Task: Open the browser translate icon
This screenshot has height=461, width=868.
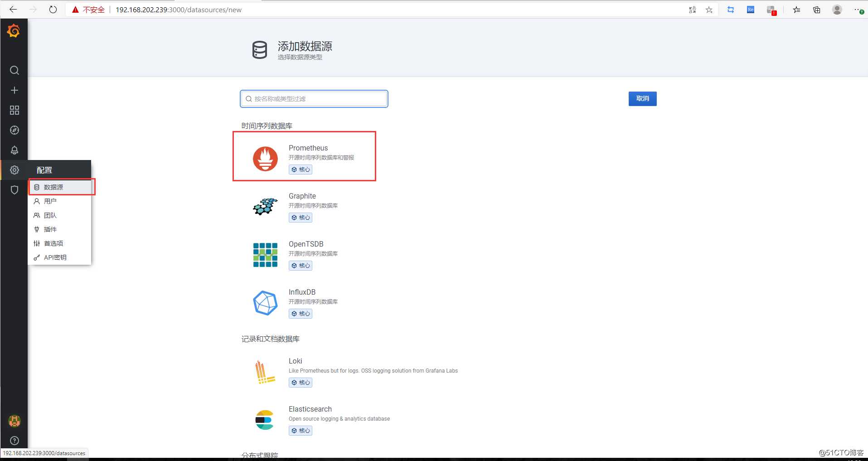Action: coord(692,10)
